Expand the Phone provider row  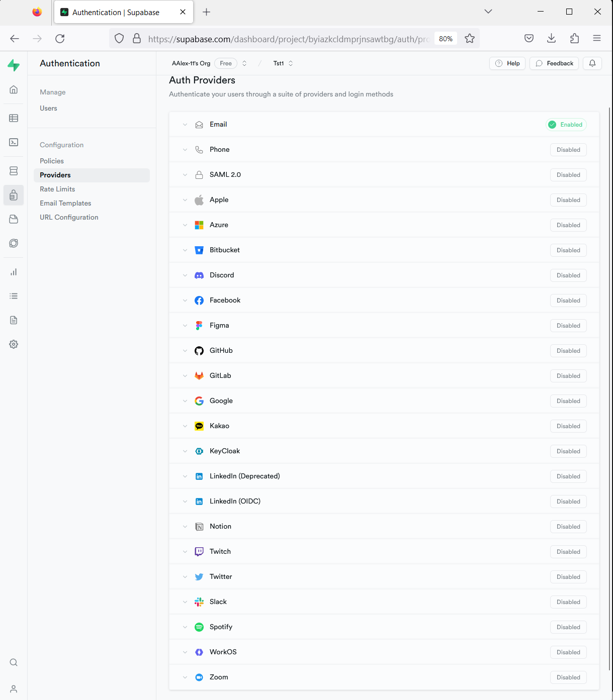pos(185,150)
